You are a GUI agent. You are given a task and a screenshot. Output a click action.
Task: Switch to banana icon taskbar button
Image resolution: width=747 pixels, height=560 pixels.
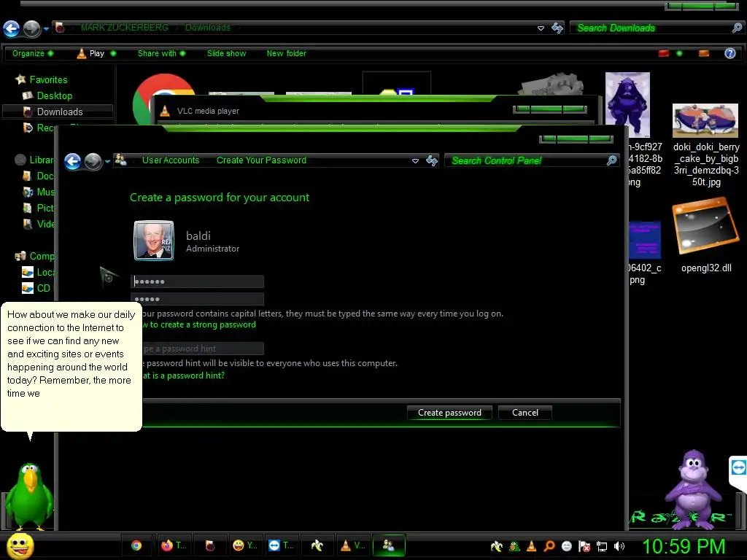click(x=317, y=545)
